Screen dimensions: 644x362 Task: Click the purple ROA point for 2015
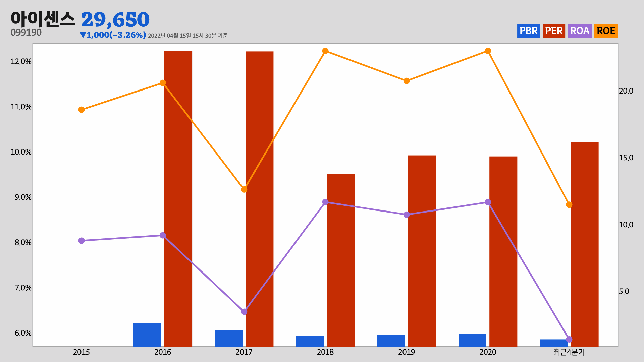(x=82, y=241)
